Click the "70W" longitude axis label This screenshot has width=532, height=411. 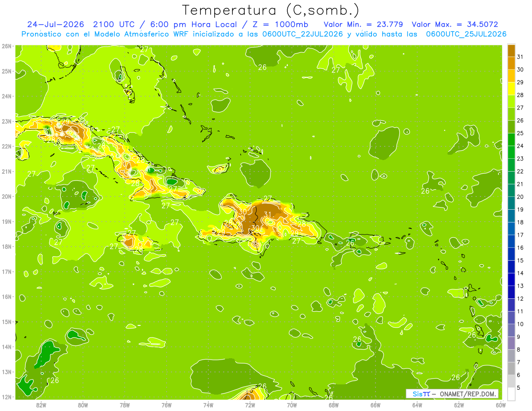click(292, 404)
